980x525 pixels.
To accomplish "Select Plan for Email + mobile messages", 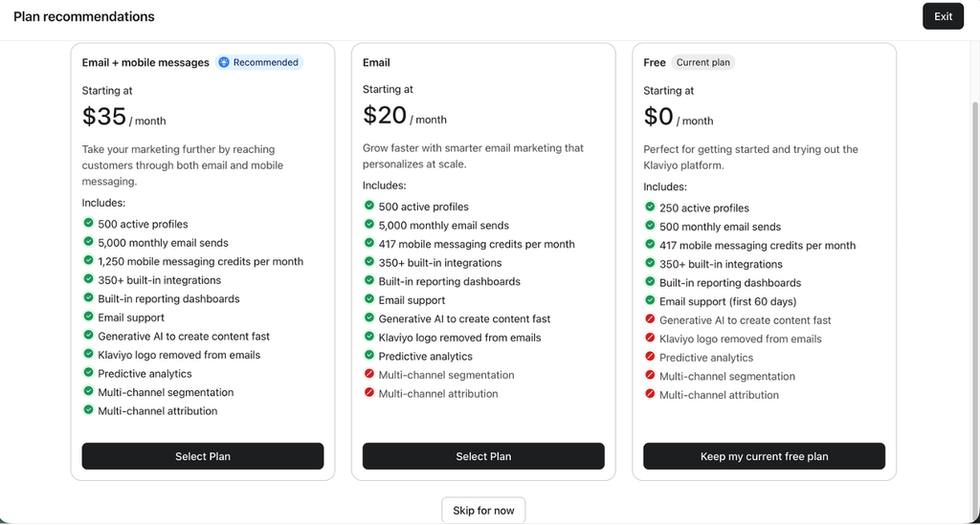I will tap(203, 456).
